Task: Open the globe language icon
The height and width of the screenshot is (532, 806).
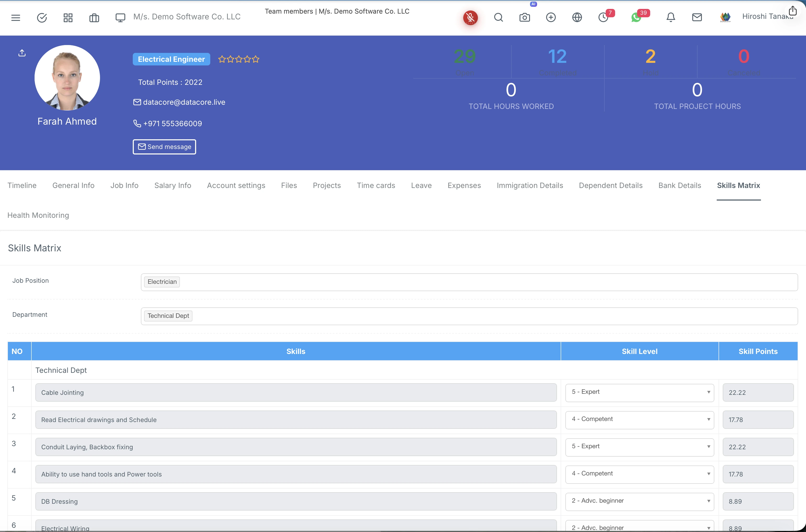Action: 577,17
